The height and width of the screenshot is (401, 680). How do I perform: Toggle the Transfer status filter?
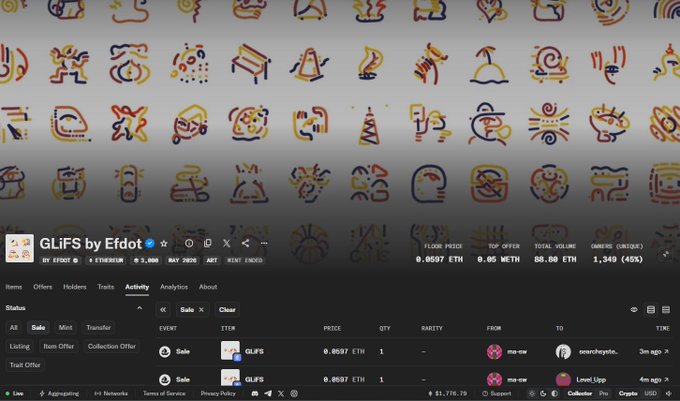[x=98, y=328]
